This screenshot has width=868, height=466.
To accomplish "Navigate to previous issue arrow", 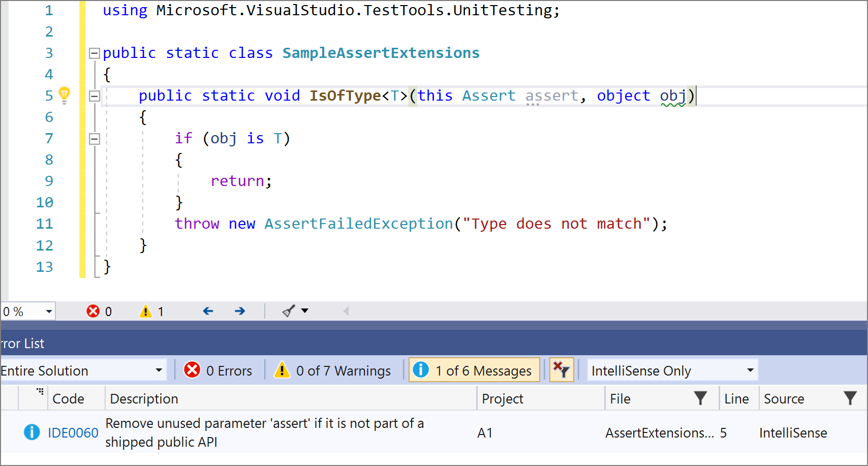I will [x=208, y=311].
